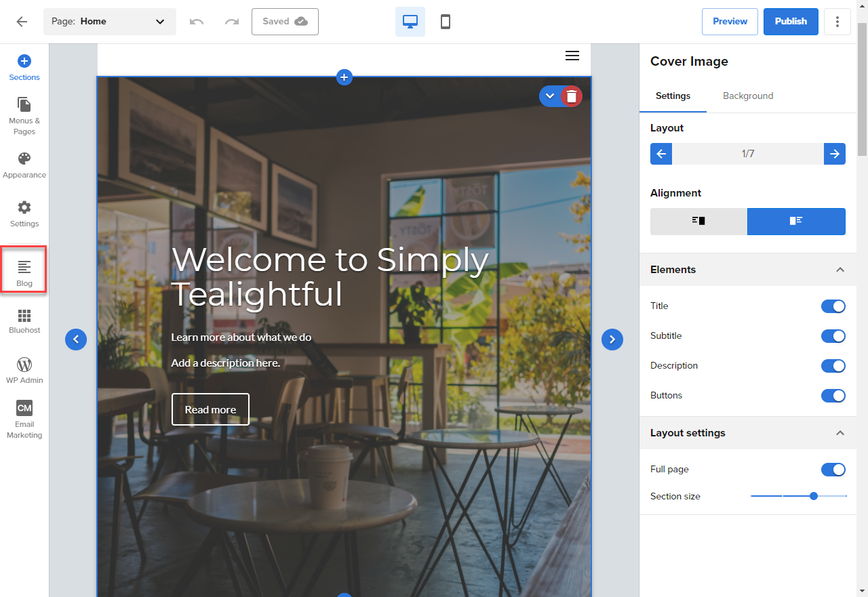Select previous layout with left arrow
This screenshot has height=597, width=868.
[x=661, y=154]
